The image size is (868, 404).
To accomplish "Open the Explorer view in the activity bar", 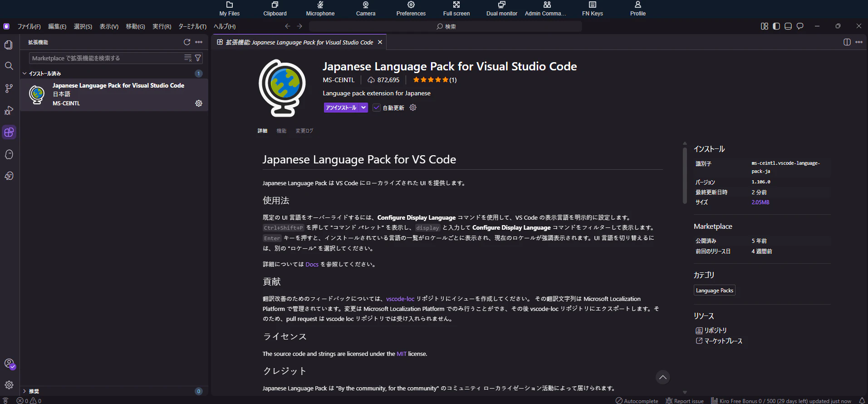I will [9, 44].
